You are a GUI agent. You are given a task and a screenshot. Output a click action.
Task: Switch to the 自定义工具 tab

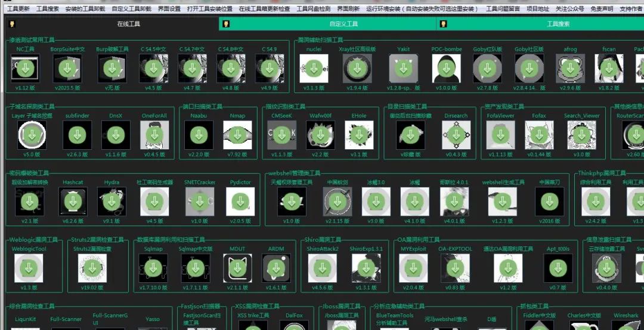click(x=327, y=24)
